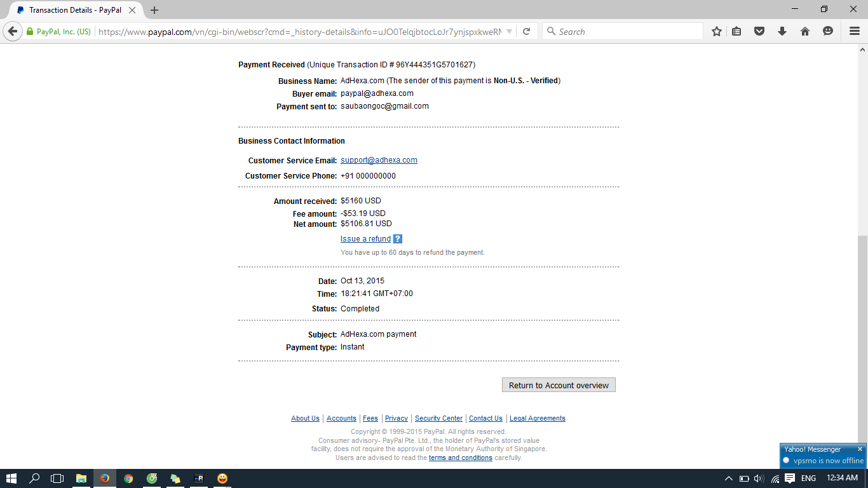Open the Legal Agreements footer link

pos(538,418)
